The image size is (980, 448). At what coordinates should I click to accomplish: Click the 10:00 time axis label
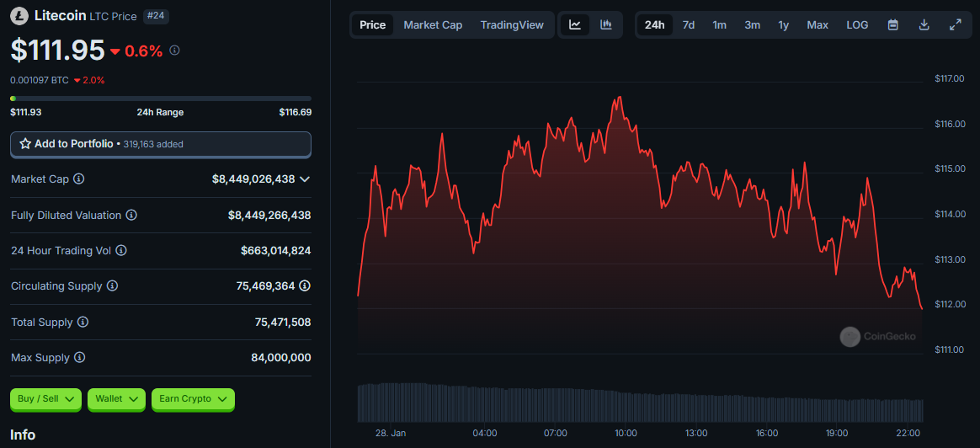click(x=626, y=433)
